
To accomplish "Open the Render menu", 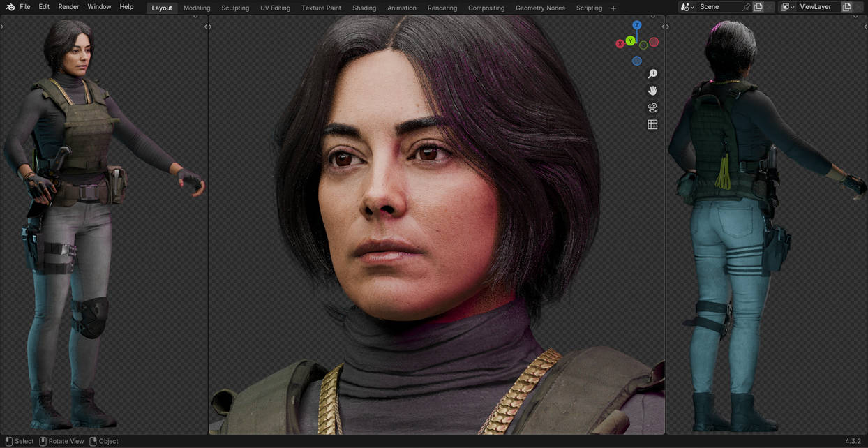I will pos(68,7).
